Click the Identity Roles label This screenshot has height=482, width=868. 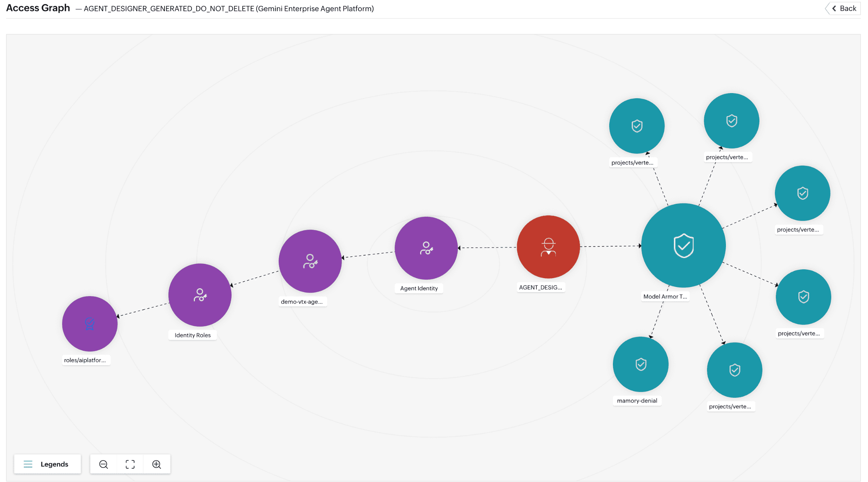click(193, 335)
